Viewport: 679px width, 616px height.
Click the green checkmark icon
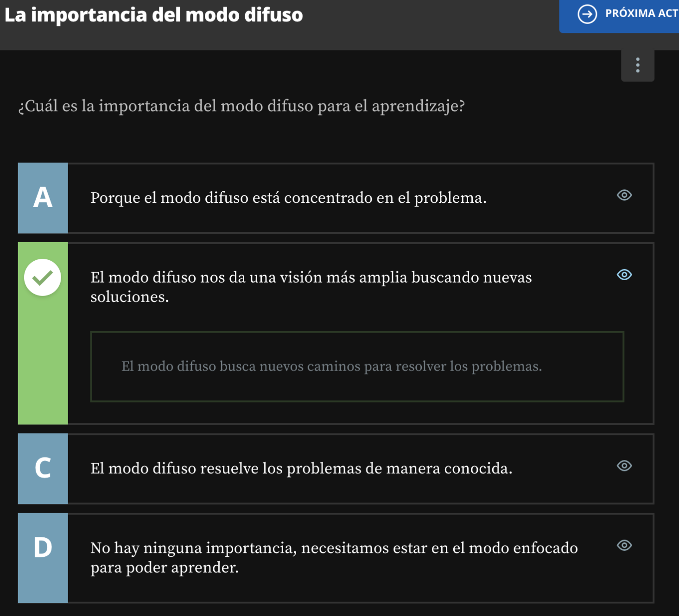pyautogui.click(x=43, y=277)
